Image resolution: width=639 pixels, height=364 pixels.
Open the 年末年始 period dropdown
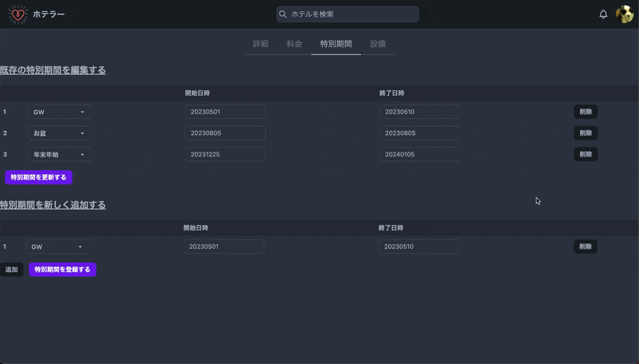[x=59, y=154]
